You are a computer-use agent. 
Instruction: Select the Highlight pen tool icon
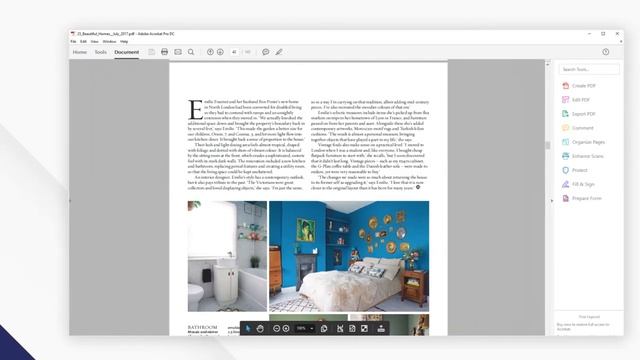279,52
